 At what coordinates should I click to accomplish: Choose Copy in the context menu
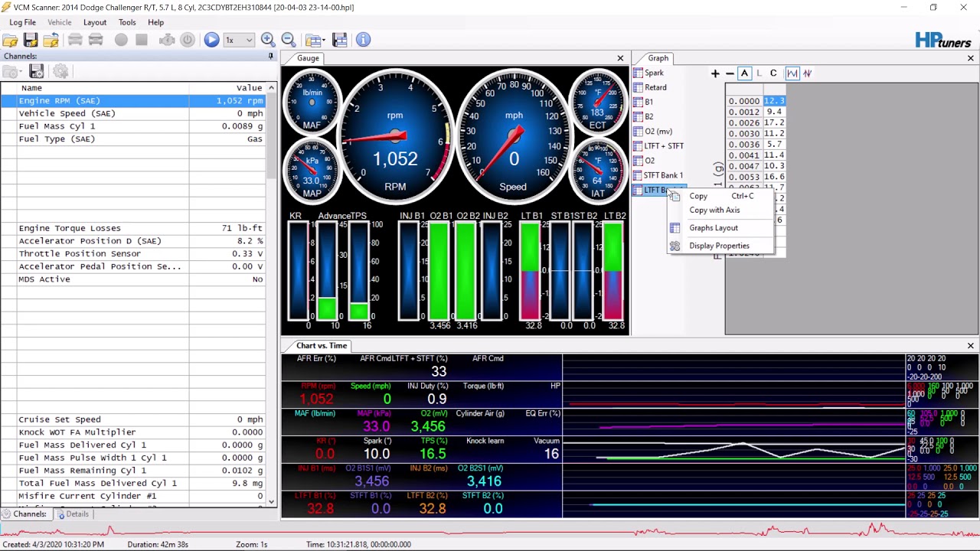[x=721, y=196]
